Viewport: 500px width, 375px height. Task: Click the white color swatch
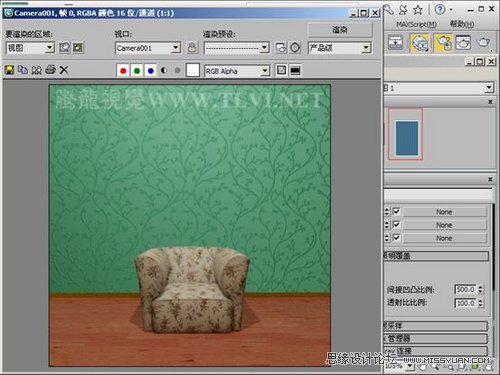pos(192,70)
